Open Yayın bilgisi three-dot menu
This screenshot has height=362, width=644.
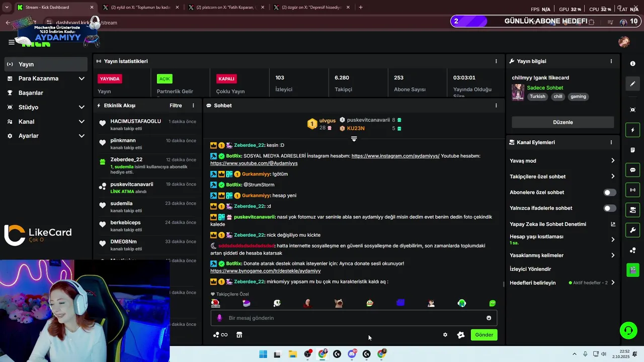point(611,61)
